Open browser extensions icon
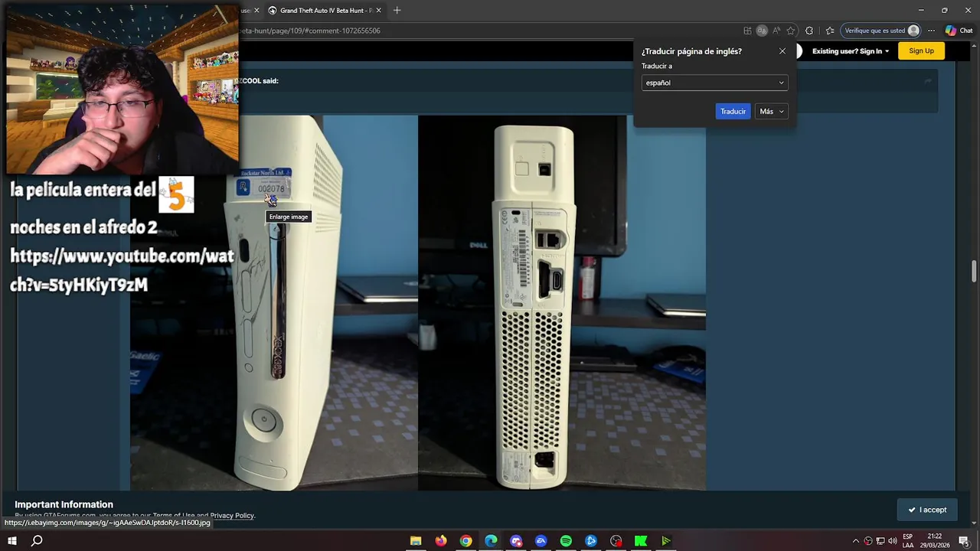 click(809, 31)
